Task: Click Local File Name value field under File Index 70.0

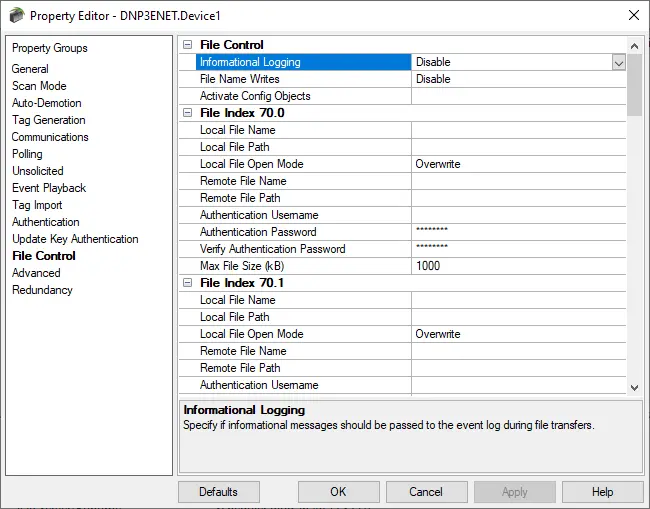Action: pos(519,130)
